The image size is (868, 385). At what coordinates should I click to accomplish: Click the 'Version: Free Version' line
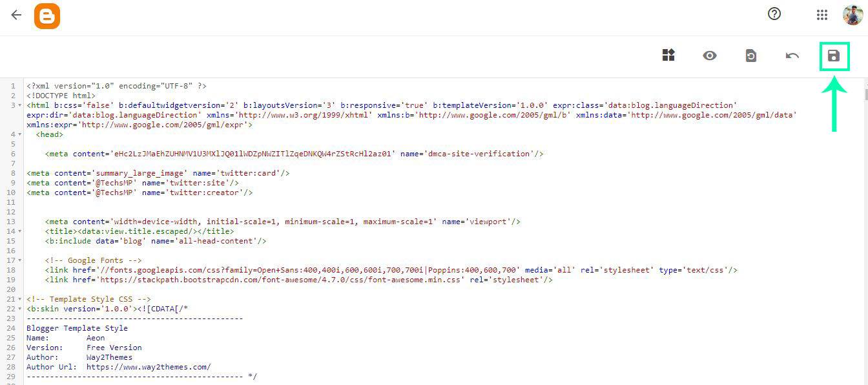pos(84,348)
